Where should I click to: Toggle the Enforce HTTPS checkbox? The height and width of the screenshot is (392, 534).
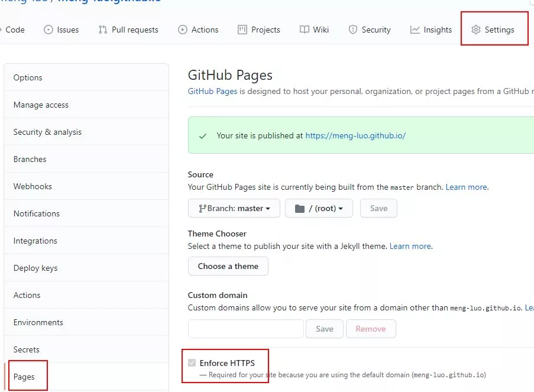[192, 362]
